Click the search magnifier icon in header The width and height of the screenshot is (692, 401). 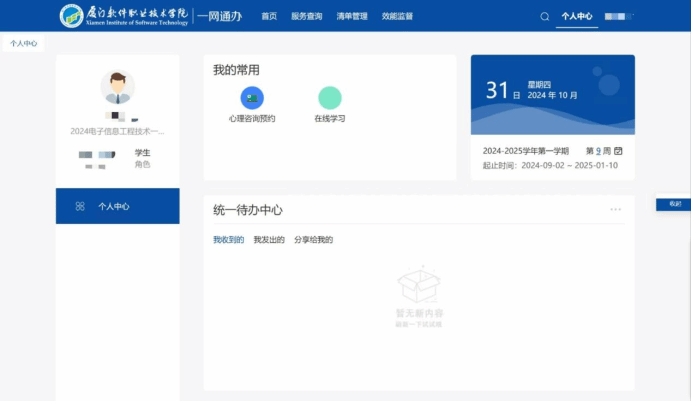tap(545, 16)
